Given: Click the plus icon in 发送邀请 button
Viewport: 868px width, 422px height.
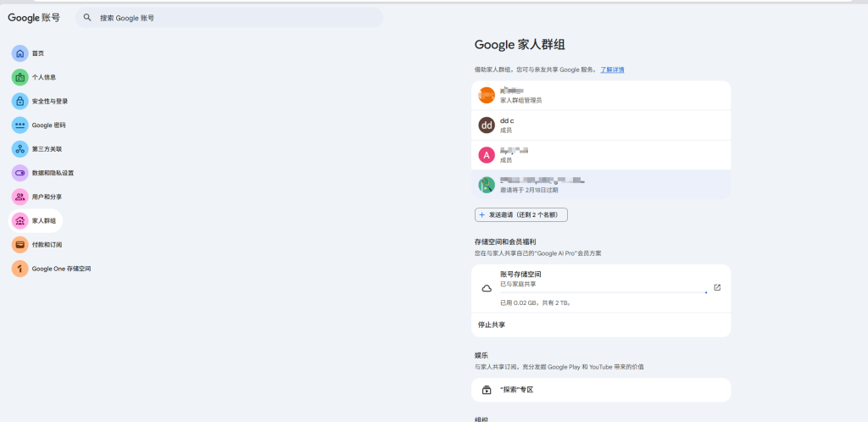Looking at the screenshot, I should (481, 214).
